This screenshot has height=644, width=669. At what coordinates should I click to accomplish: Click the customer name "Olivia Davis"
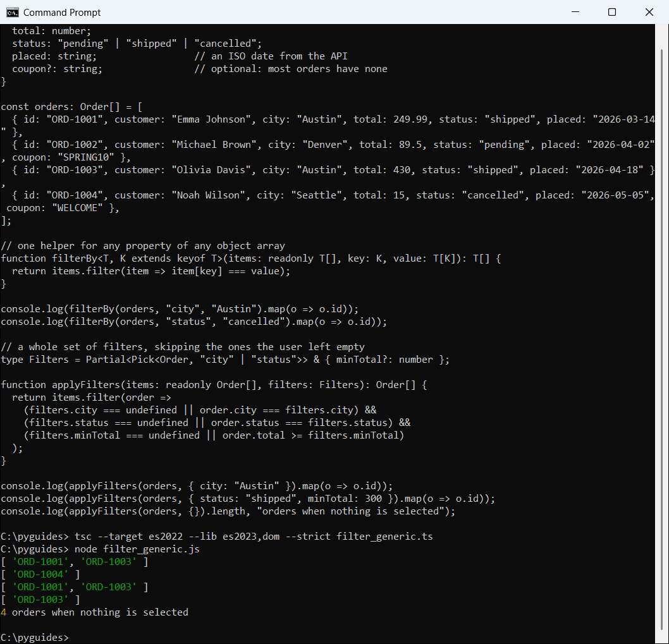click(x=211, y=170)
